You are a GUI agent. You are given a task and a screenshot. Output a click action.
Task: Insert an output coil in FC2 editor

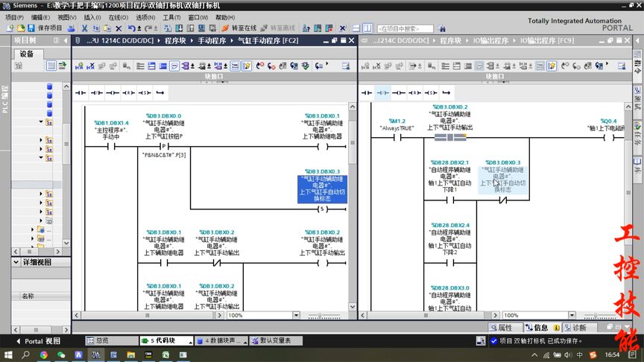(112, 93)
